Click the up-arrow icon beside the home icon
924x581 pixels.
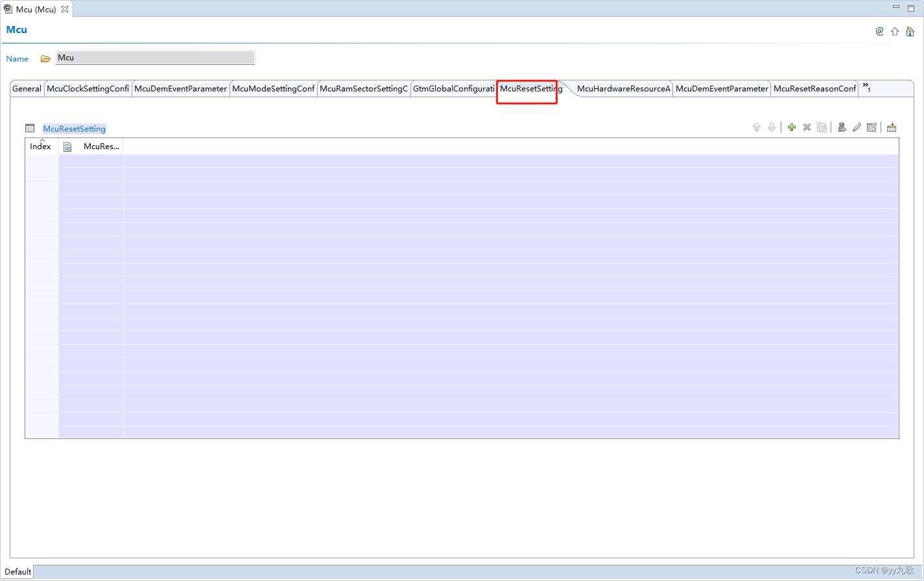pos(895,31)
